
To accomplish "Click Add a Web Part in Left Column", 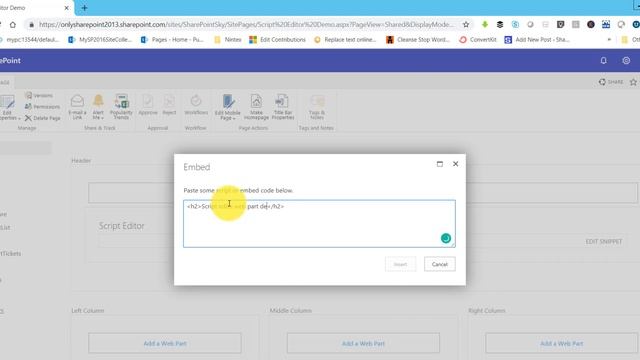I will point(165,343).
